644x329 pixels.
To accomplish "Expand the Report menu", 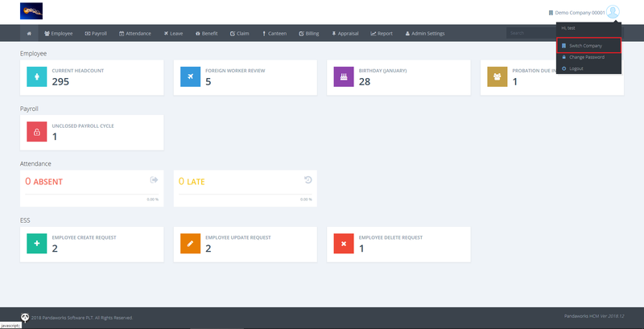I will click(382, 34).
